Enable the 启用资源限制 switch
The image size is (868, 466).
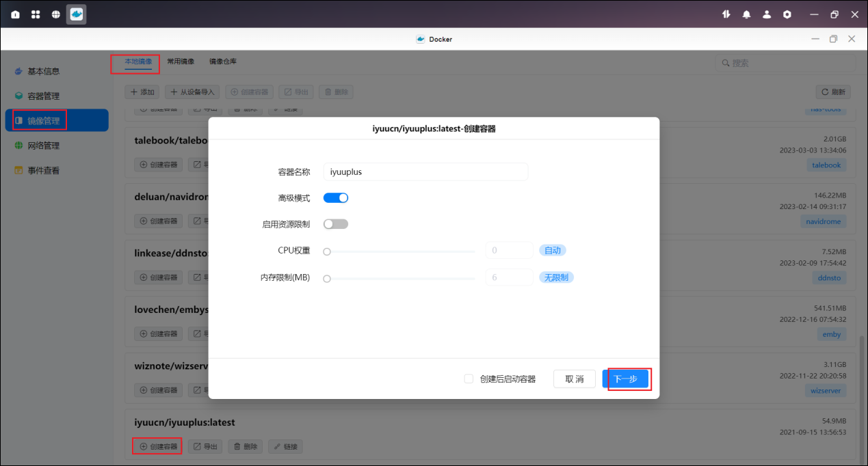pos(336,224)
